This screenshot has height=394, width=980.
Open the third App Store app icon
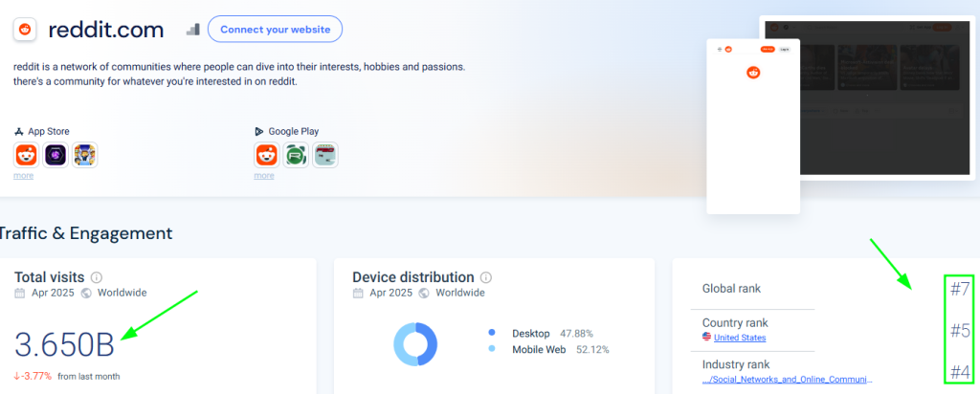tap(85, 155)
